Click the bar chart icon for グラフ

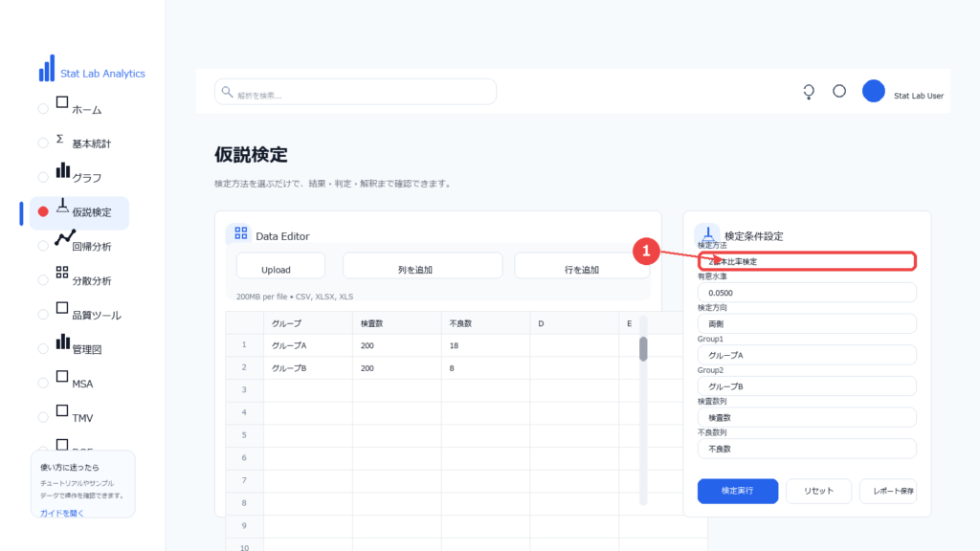point(62,170)
